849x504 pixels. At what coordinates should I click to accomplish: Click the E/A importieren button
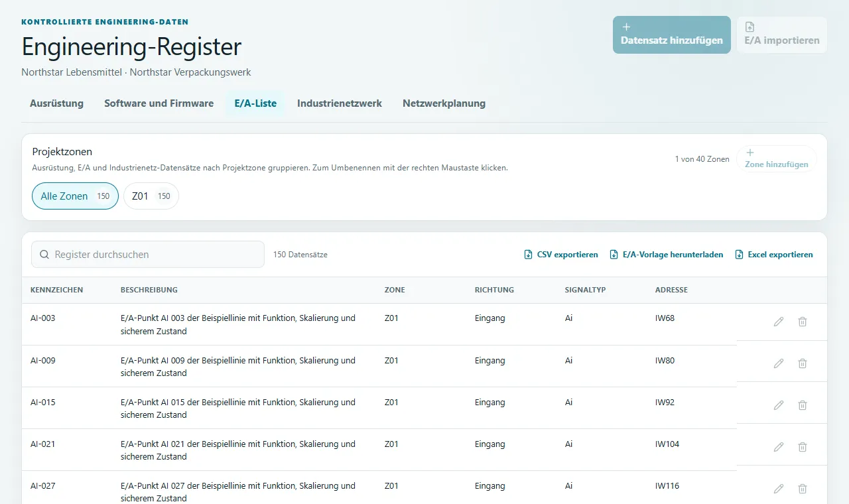coord(782,34)
